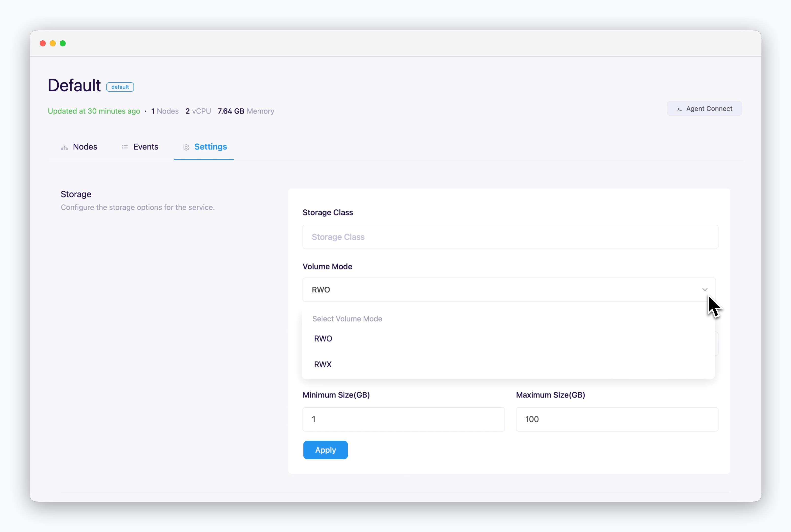The height and width of the screenshot is (532, 791).
Task: Click the Maximum Size(GB) field
Action: pos(617,419)
